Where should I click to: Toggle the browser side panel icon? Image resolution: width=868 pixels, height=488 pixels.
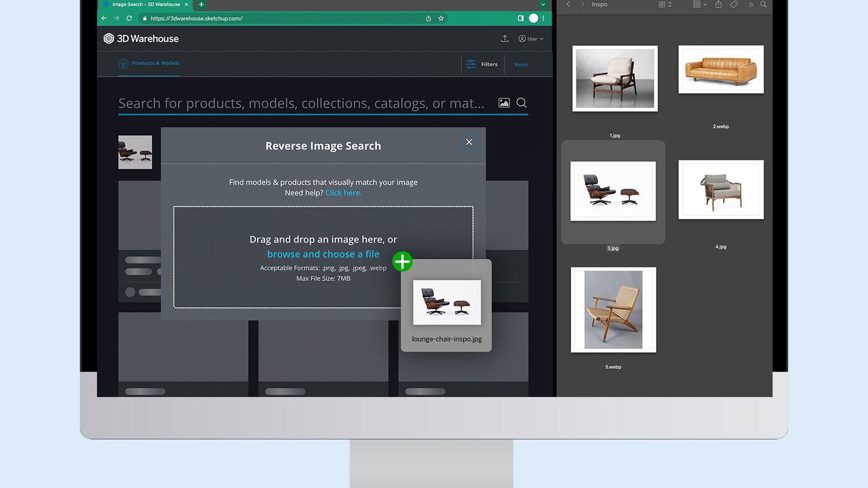(x=520, y=19)
